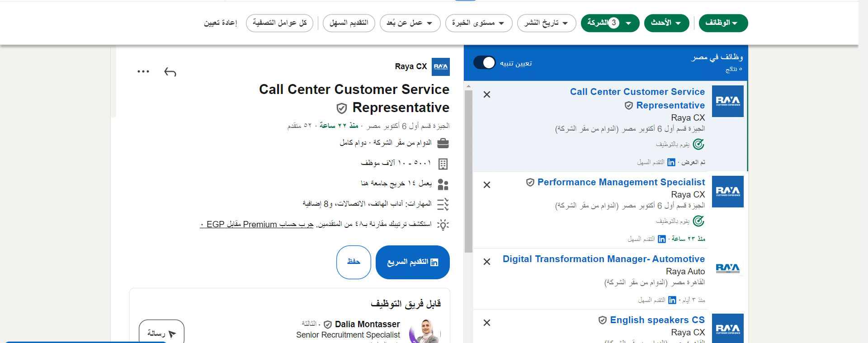Image resolution: width=868 pixels, height=343 pixels.
Task: Dismiss the Performance Management Specialist job card
Action: (x=487, y=185)
